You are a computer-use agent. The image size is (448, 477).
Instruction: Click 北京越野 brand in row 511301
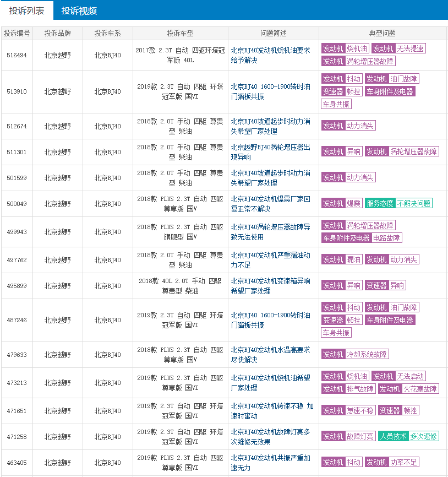pos(57,152)
